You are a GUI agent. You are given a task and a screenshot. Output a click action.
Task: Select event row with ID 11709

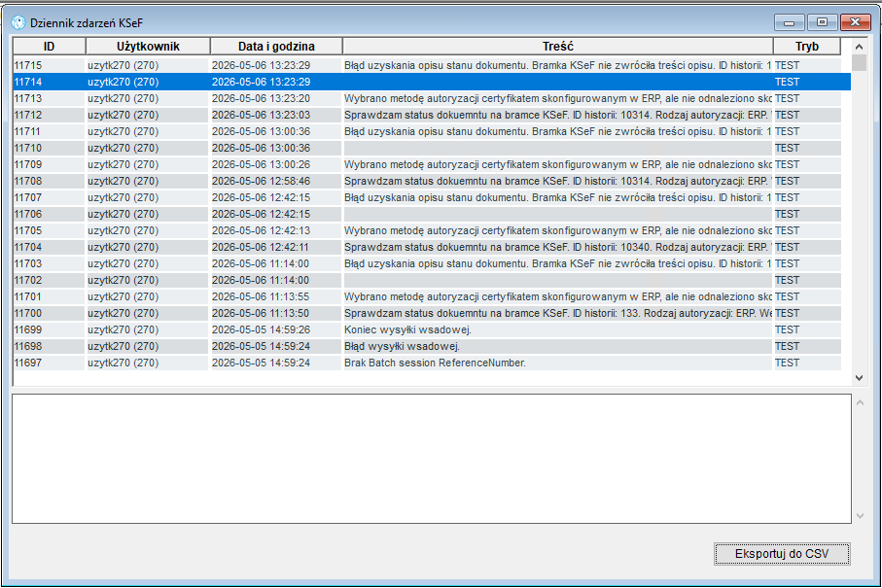point(427,164)
